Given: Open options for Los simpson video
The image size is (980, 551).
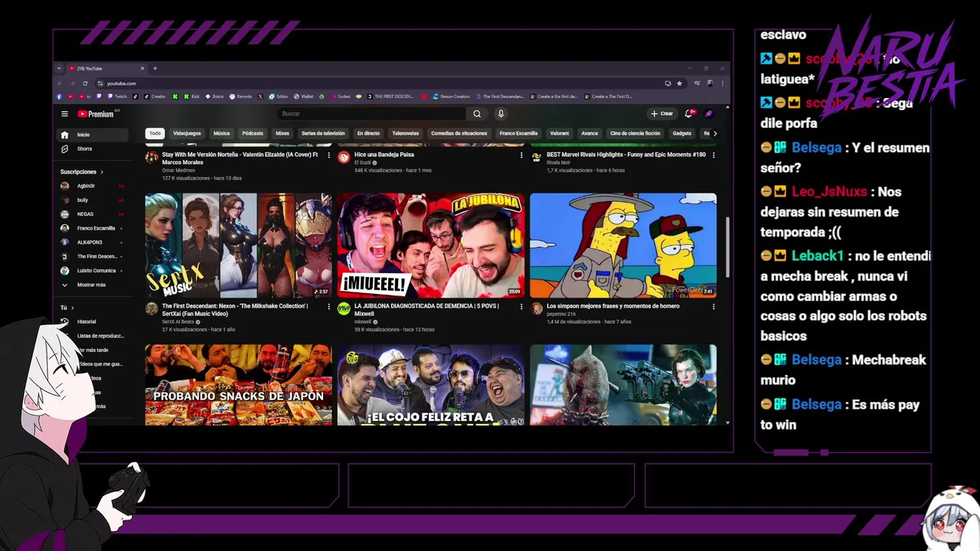Looking at the screenshot, I should pos(714,307).
